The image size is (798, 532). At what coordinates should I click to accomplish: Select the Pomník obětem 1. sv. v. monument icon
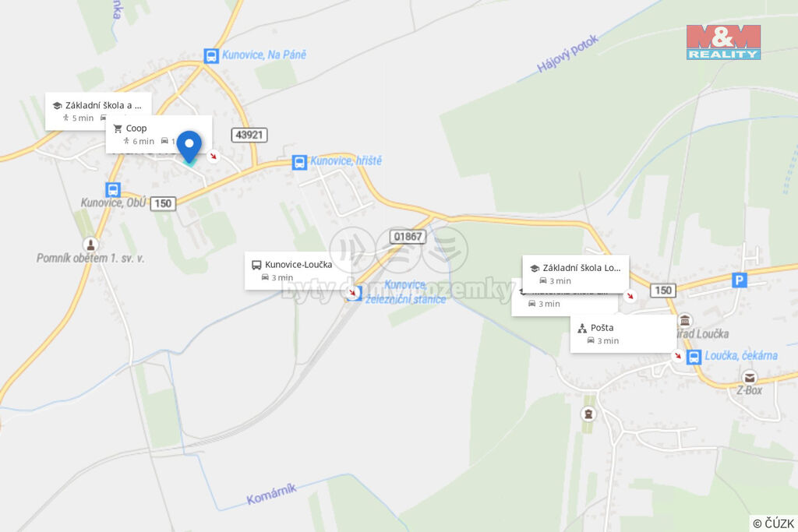(x=90, y=245)
